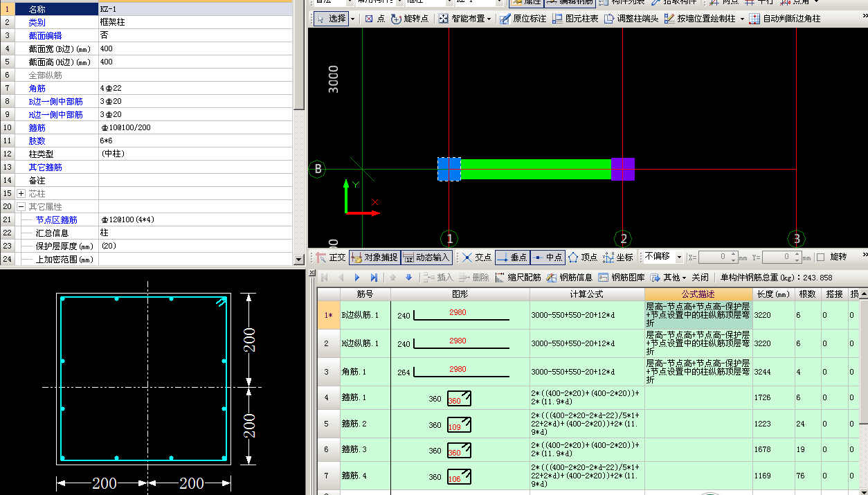
Task: Click 自动判断边角柱 auto-detect corner column
Action: (785, 19)
